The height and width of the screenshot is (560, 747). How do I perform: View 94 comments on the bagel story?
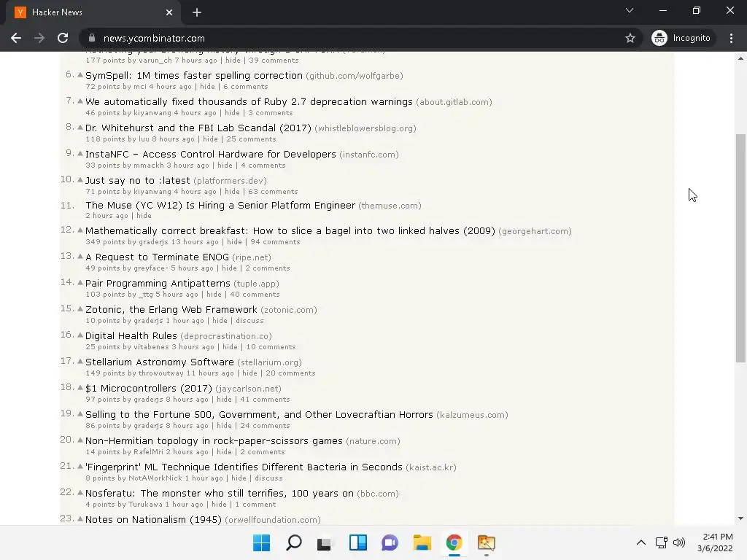(275, 242)
